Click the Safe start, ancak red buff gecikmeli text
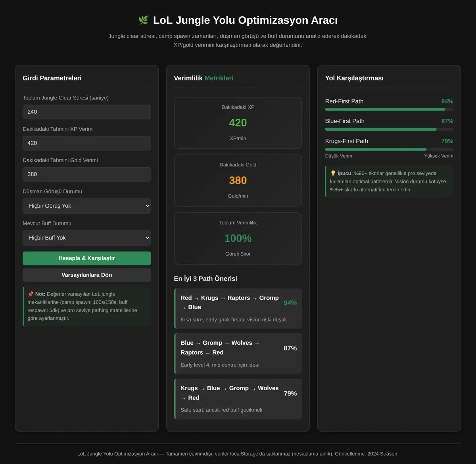Image resolution: width=476 pixels, height=464 pixels. 221,410
